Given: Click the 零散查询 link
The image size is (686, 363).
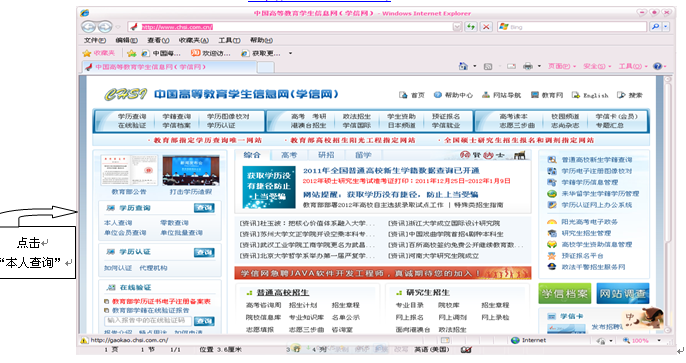Looking at the screenshot, I should pyautogui.click(x=174, y=223).
